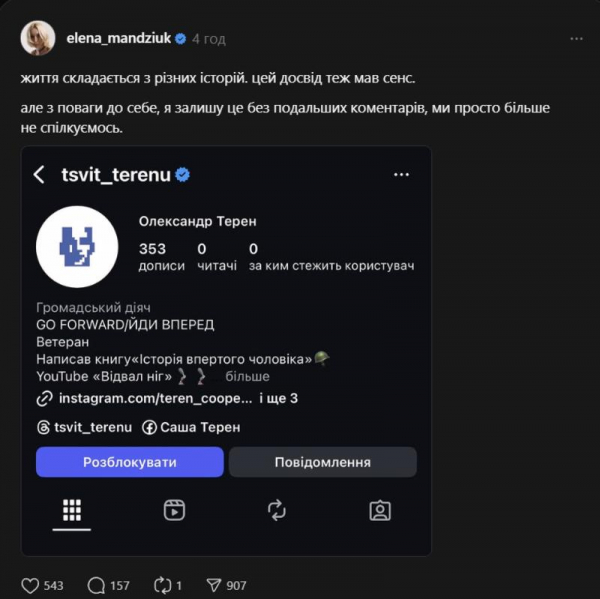The width and height of the screenshot is (600, 599).
Task: Open the reposts tab in the profile
Action: coord(277,510)
